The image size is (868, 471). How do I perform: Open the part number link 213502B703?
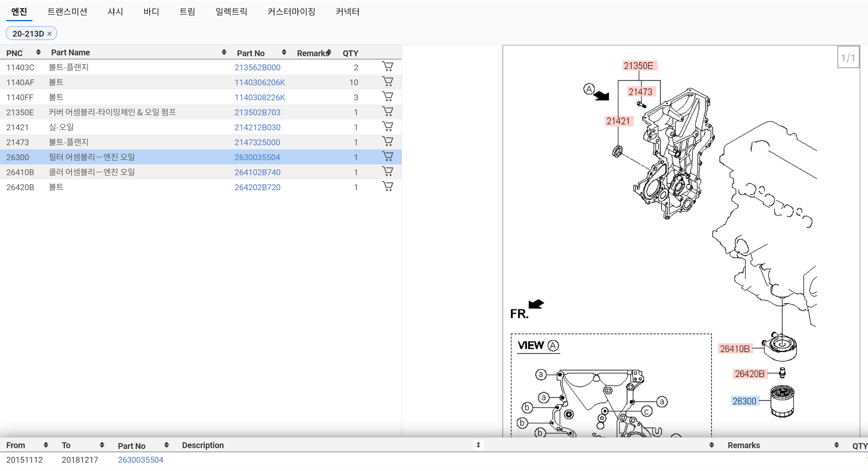coord(257,112)
